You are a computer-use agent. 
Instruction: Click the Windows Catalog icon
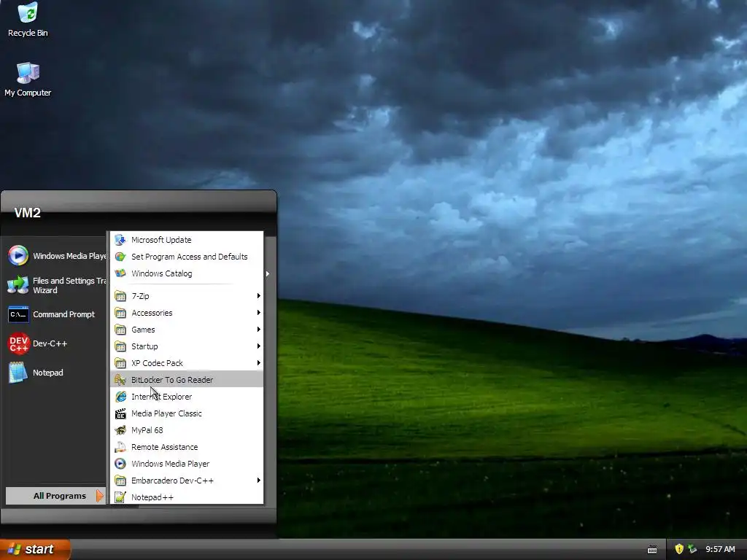point(120,273)
